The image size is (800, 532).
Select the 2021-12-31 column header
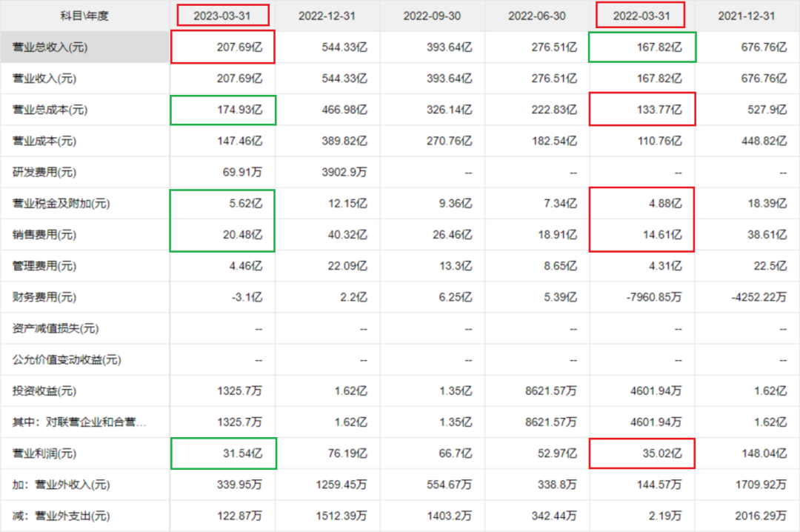coord(747,16)
